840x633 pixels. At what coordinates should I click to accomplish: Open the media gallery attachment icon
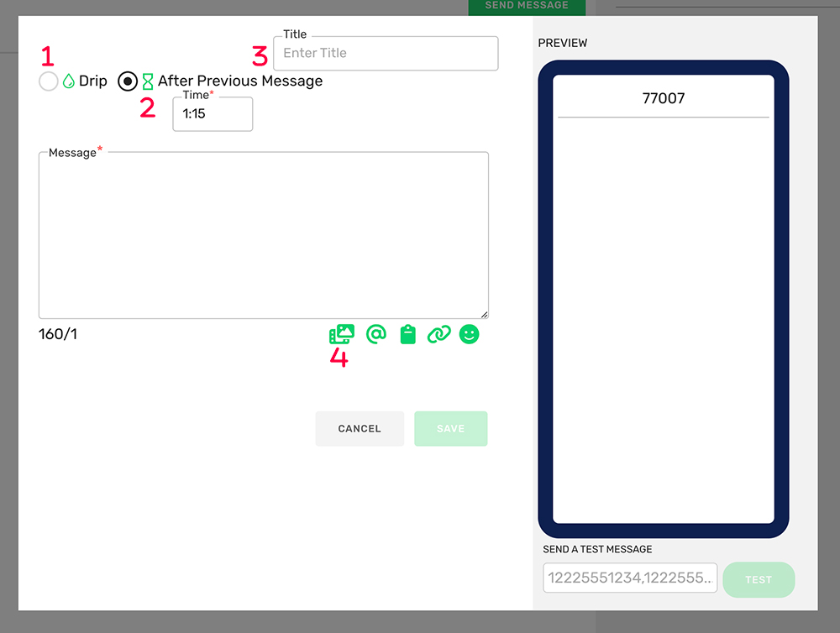342,334
